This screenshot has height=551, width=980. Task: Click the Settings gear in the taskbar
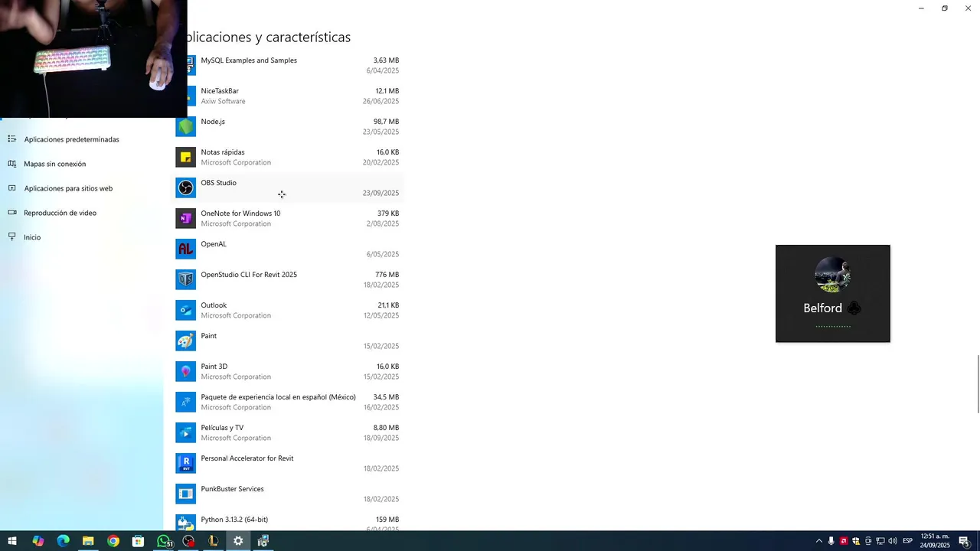pyautogui.click(x=238, y=541)
